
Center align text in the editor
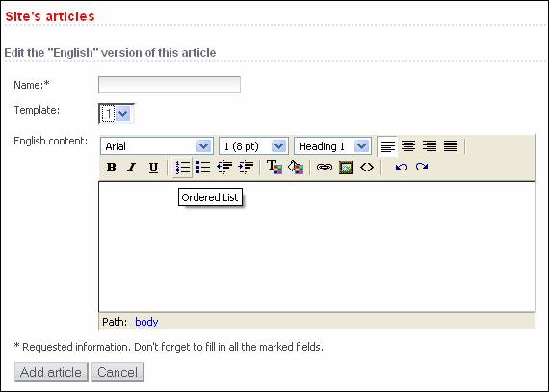click(x=408, y=146)
